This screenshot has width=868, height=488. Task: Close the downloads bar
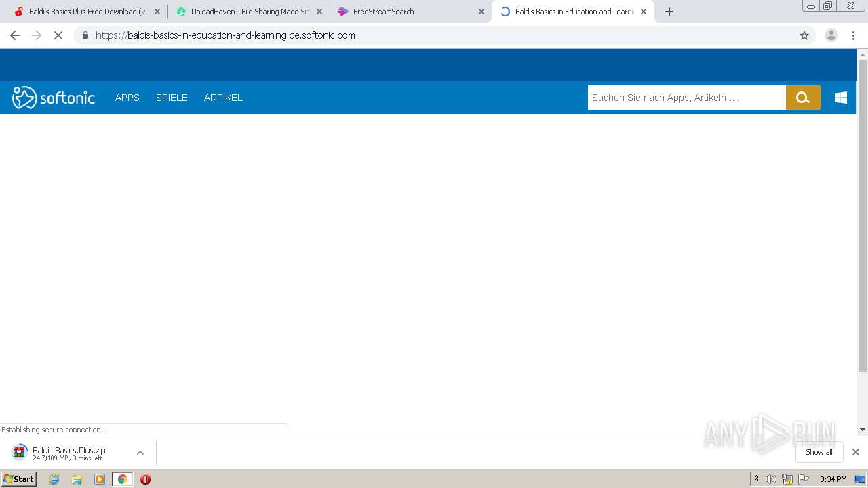click(x=856, y=452)
